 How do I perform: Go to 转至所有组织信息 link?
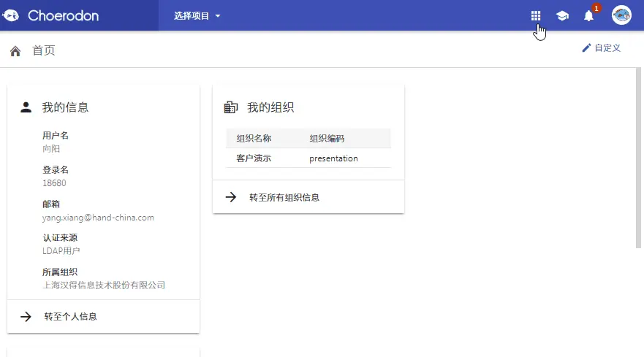pos(284,197)
